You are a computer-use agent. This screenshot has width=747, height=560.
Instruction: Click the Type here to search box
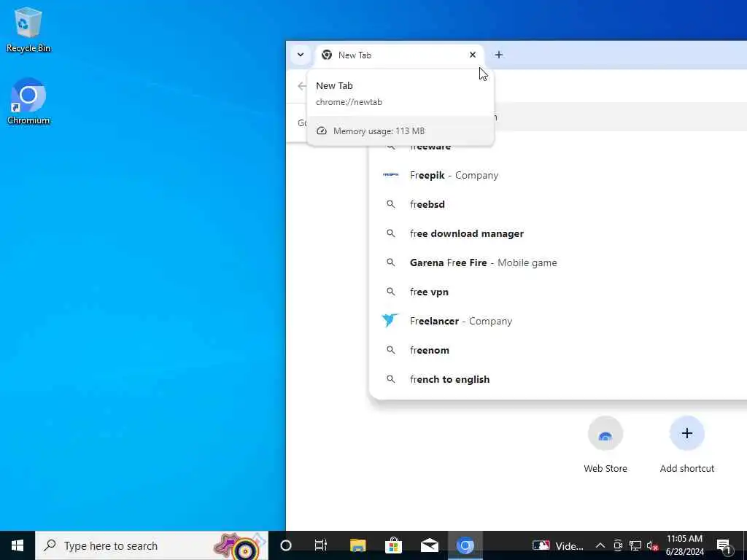pyautogui.click(x=152, y=545)
